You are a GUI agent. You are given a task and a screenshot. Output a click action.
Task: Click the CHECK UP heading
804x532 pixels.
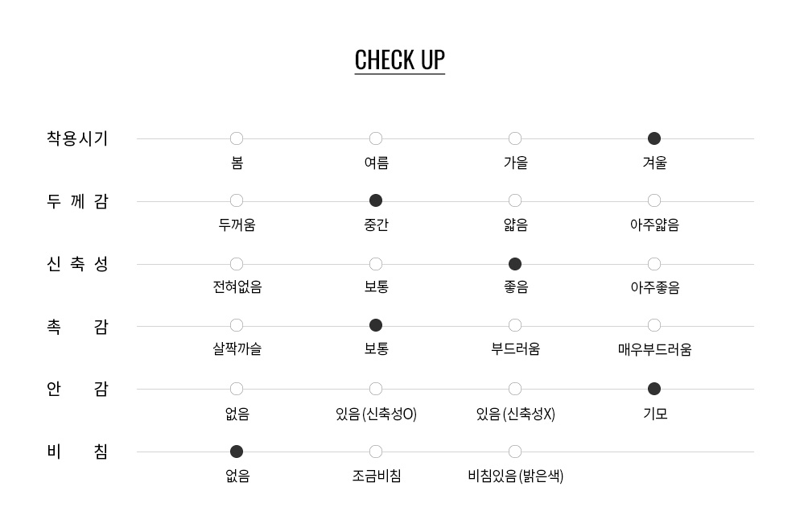(x=399, y=60)
